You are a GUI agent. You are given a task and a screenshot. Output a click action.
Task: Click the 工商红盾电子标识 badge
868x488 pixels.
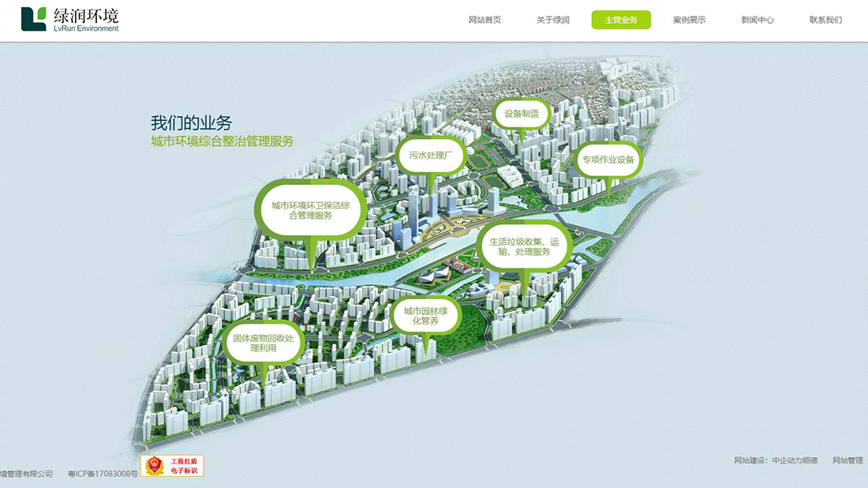point(173,466)
